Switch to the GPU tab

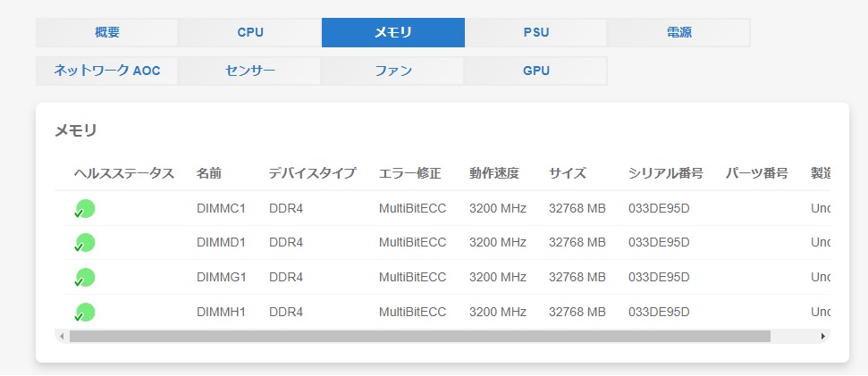(x=536, y=71)
